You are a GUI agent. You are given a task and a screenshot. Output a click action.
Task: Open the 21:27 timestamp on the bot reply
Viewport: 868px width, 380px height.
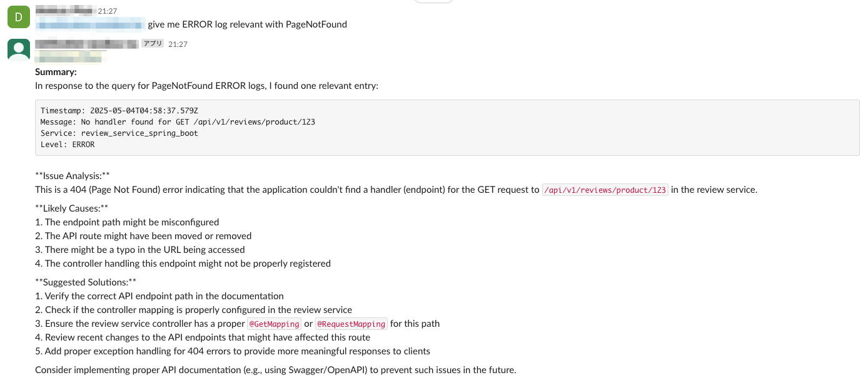[x=179, y=43]
